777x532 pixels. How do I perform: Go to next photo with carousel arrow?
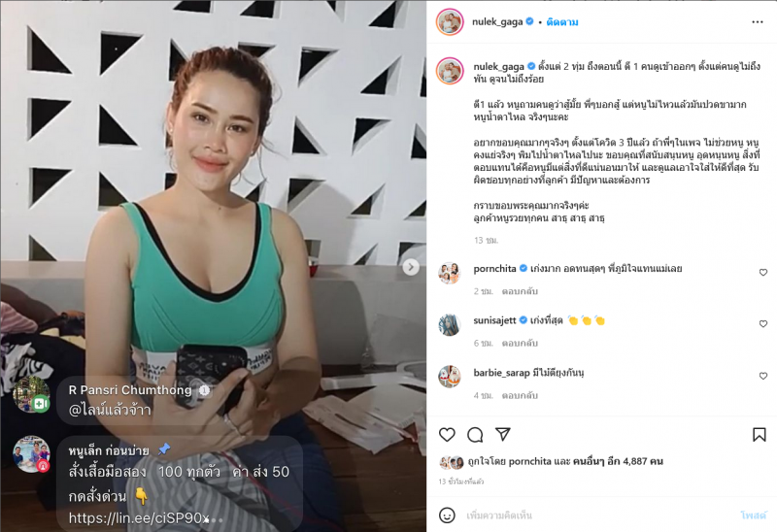click(x=410, y=267)
